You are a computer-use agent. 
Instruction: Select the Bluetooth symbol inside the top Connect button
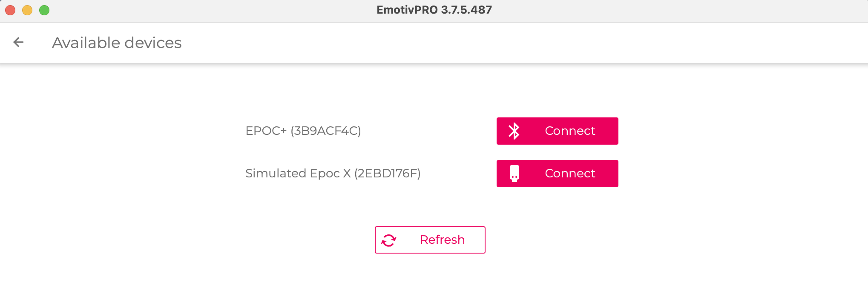tap(514, 131)
